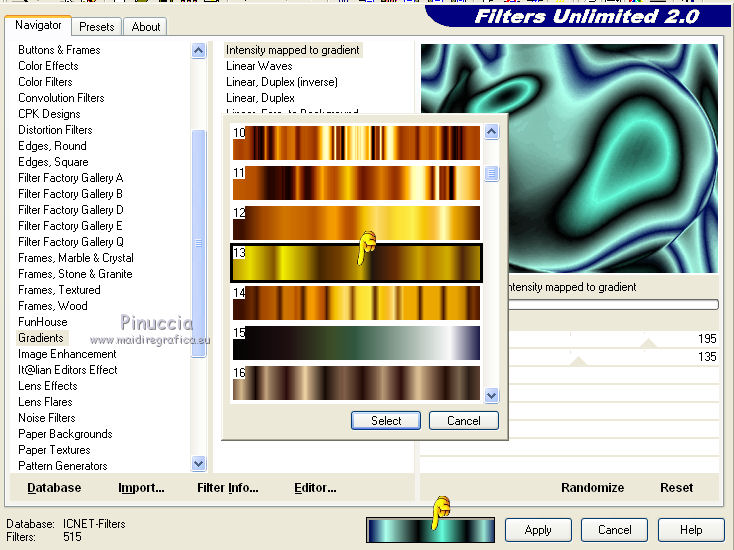Click the gradient picker scroll-down arrow
The image size is (734, 550).
491,396
